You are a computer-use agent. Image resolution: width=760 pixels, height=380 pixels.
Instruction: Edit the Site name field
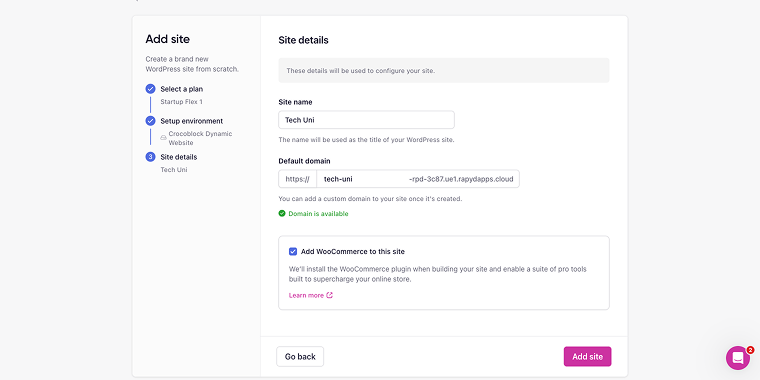click(x=366, y=120)
